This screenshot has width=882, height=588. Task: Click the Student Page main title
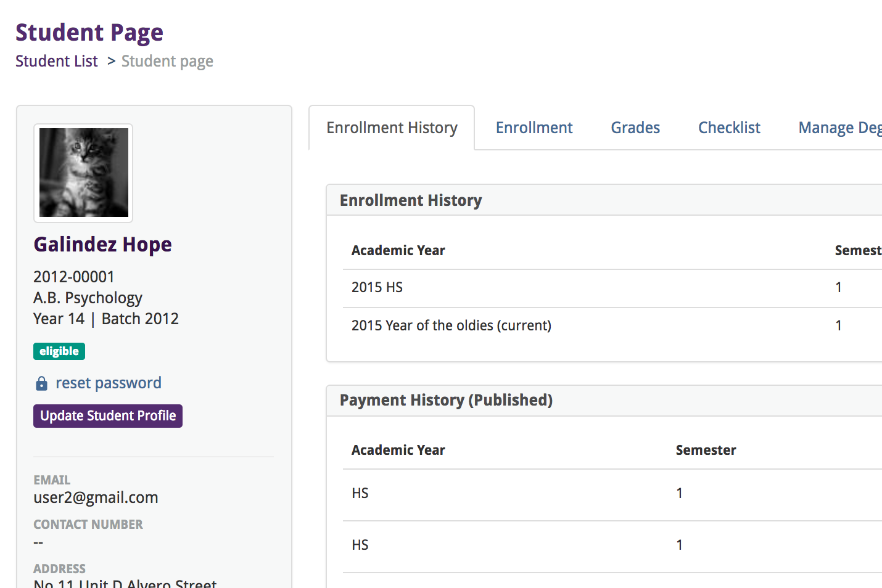tap(89, 32)
